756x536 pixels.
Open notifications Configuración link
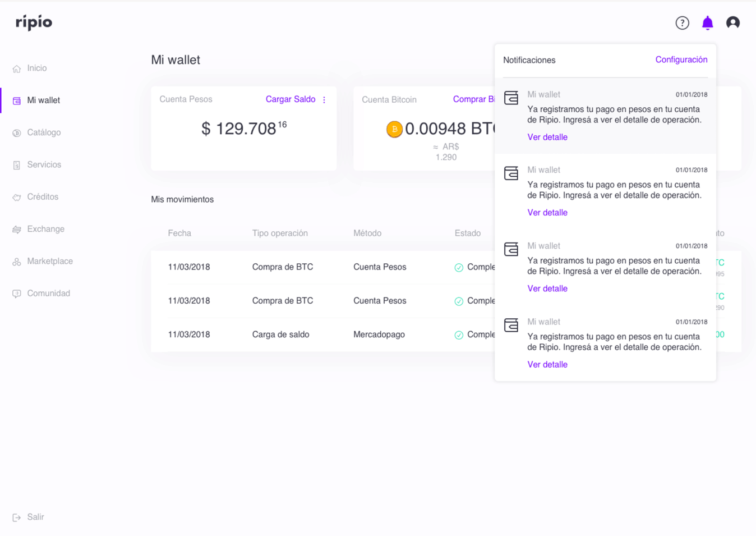(681, 59)
